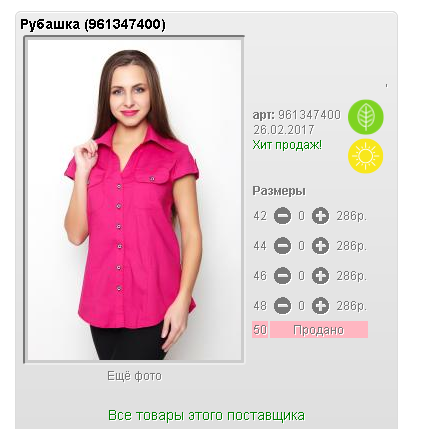Select the sold-out size 50 cell
Image resolution: width=422 pixels, height=429 pixels.
[260, 330]
